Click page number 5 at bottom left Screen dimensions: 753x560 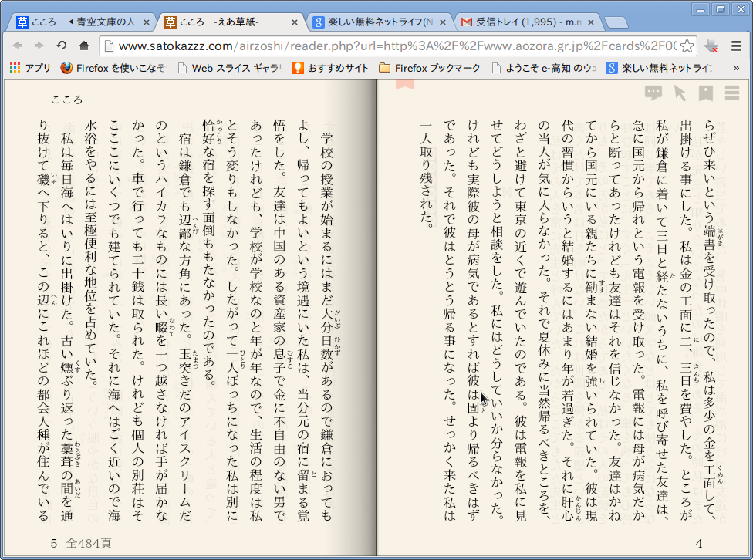(54, 543)
